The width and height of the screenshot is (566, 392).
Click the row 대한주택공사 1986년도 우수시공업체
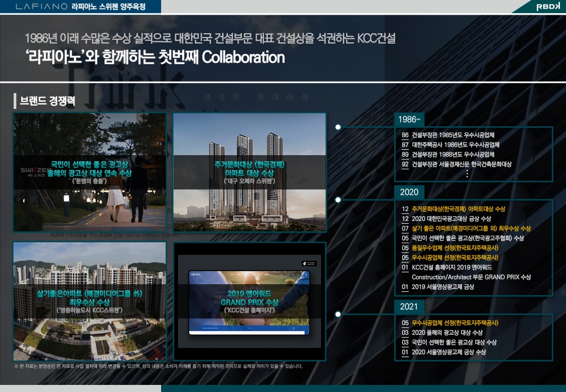coord(451,145)
